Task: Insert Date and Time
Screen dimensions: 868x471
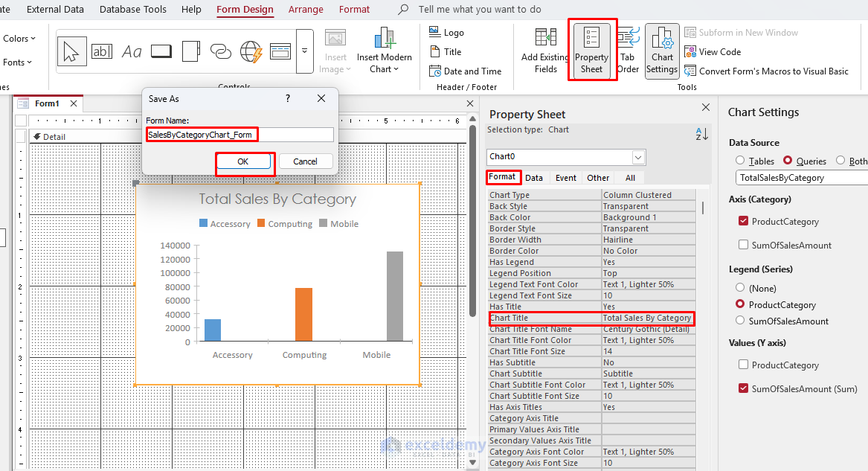Action: [x=466, y=71]
